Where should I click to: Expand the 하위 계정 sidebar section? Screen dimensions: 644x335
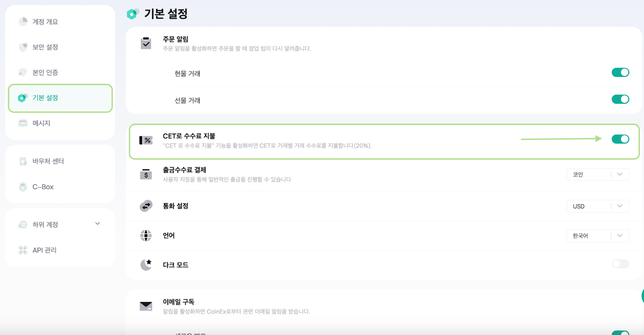coord(97,224)
